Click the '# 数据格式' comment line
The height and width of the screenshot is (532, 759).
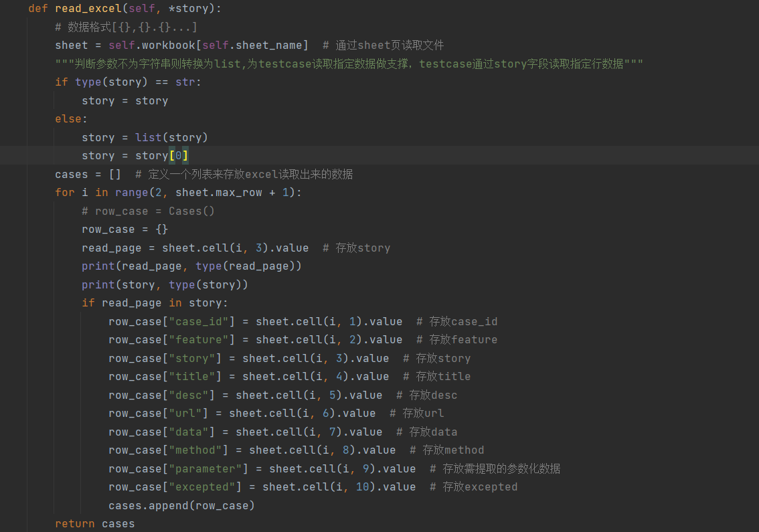click(126, 27)
